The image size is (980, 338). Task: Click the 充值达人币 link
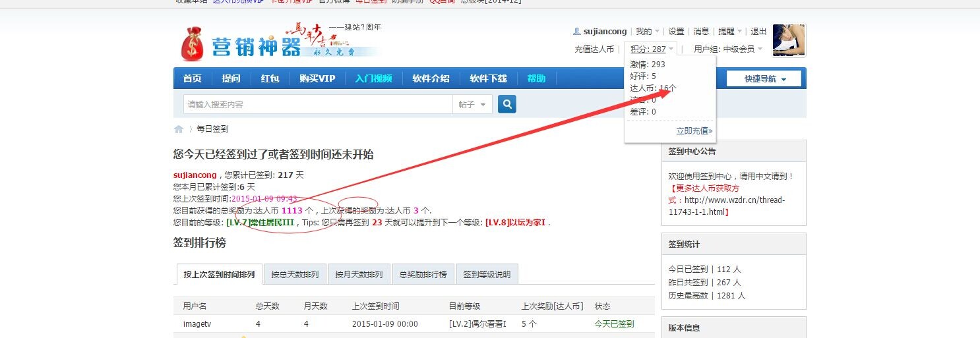pos(594,49)
